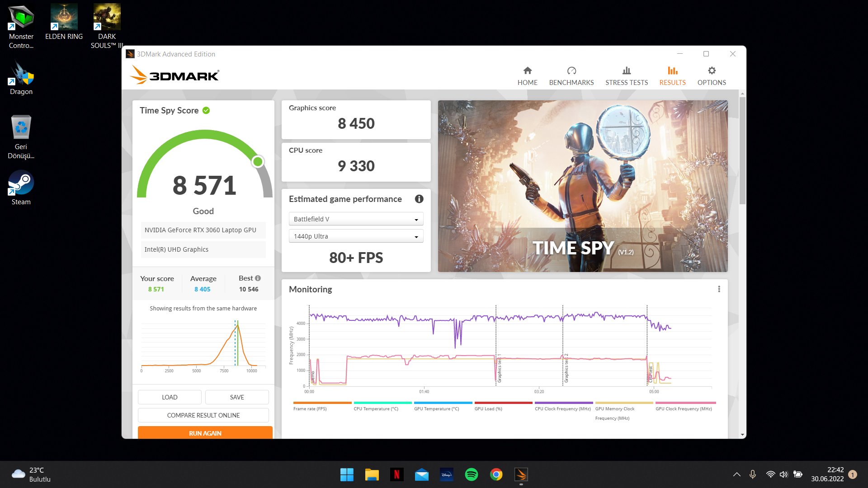Click the SAVE result button

point(237,397)
